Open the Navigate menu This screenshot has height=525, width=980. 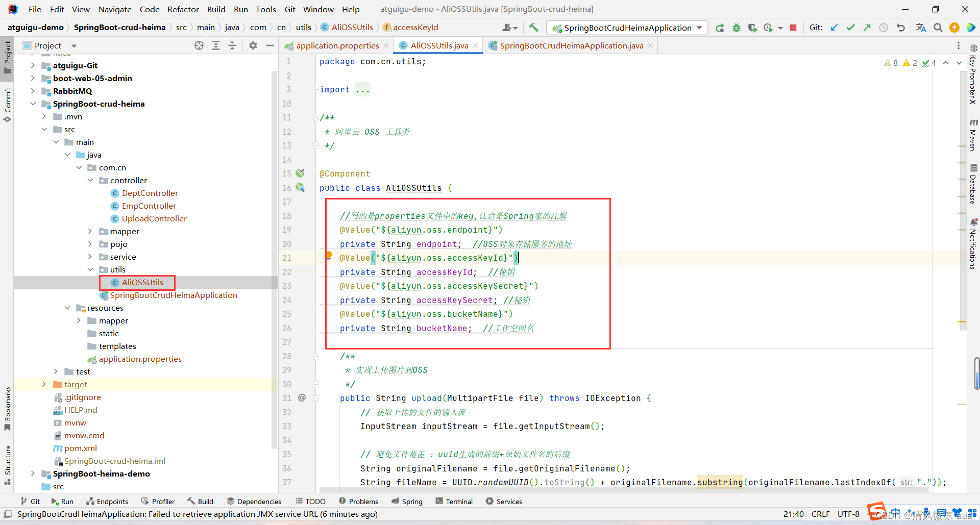[115, 9]
